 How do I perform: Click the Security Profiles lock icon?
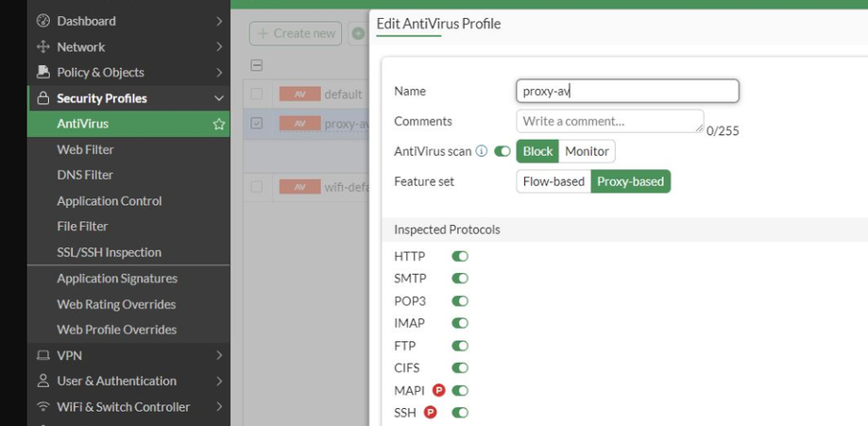pyautogui.click(x=43, y=98)
